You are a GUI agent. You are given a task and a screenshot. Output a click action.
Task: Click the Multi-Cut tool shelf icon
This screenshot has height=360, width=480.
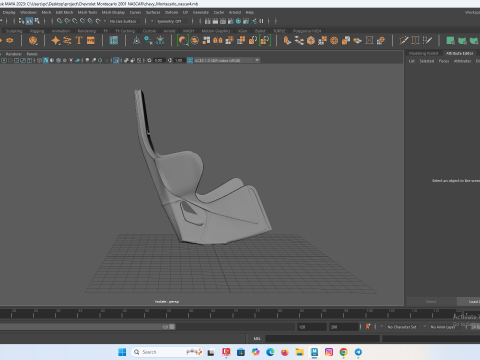coord(404,41)
